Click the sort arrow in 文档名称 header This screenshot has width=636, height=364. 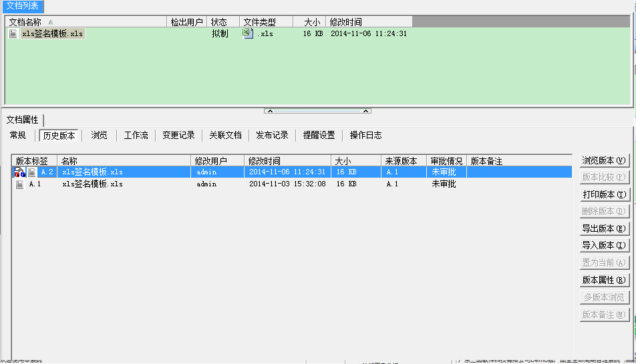click(x=51, y=23)
